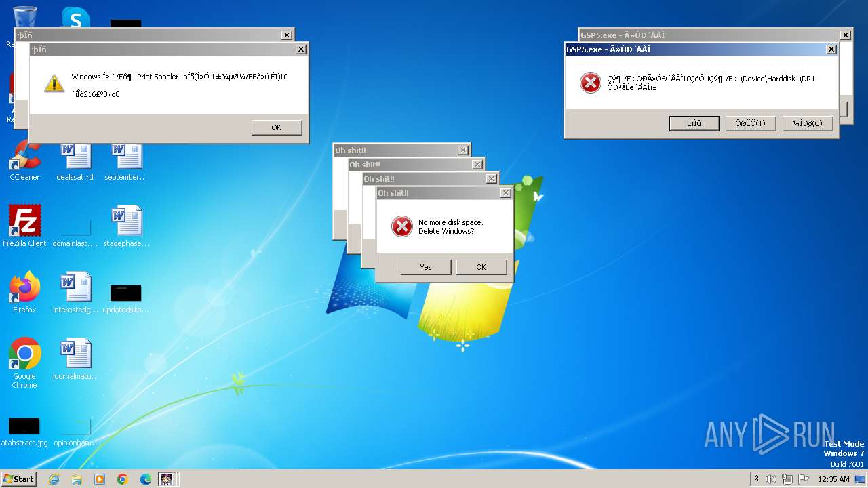Click the (C) button in the GSP5.exe dialog
The image size is (868, 488).
pos(808,123)
